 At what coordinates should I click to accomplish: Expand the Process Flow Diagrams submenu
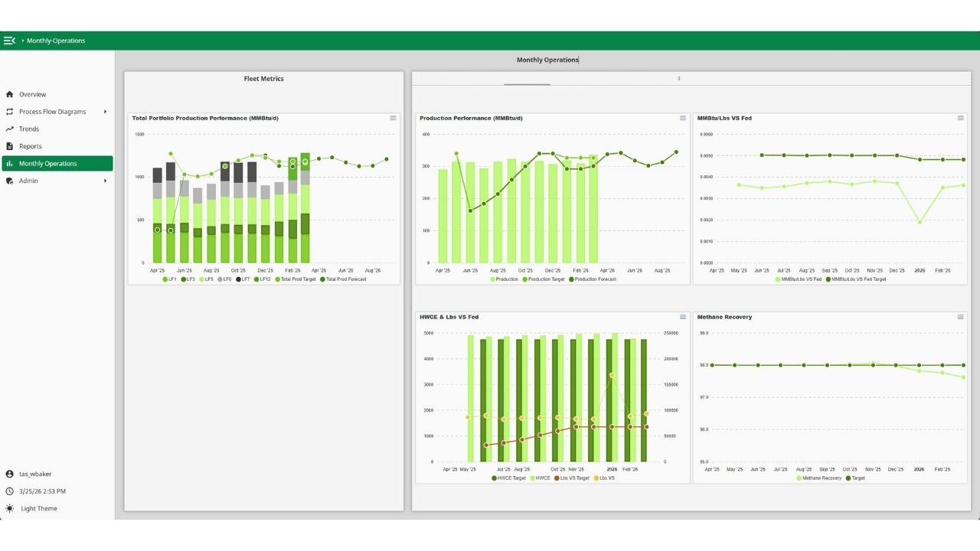coord(105,112)
